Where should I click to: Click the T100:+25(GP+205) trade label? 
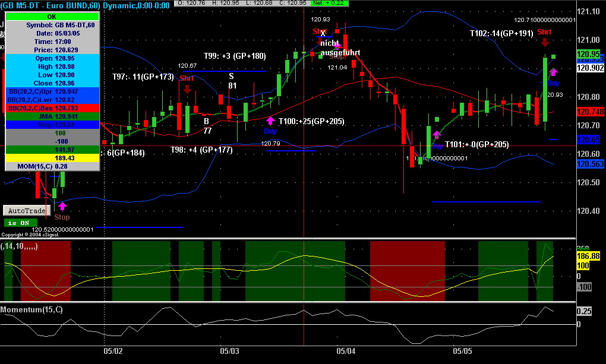pyautogui.click(x=311, y=121)
